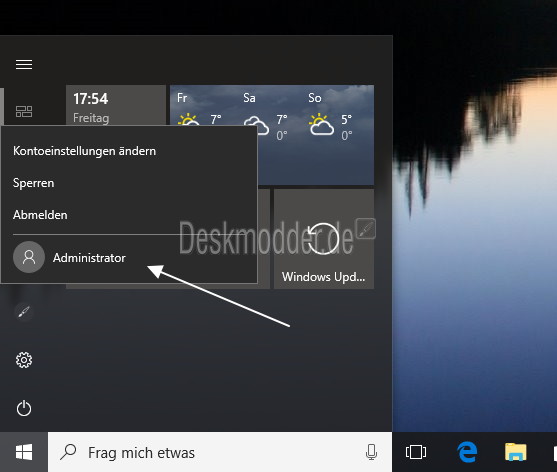Click the Windows Start button
This screenshot has width=557, height=472.
coord(24,452)
